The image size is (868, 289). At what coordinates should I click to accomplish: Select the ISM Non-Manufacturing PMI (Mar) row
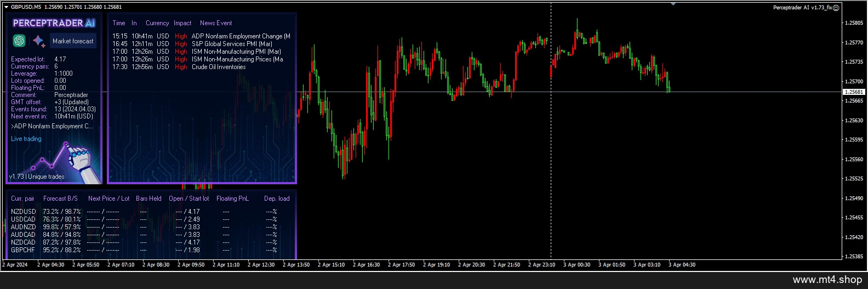(x=197, y=52)
